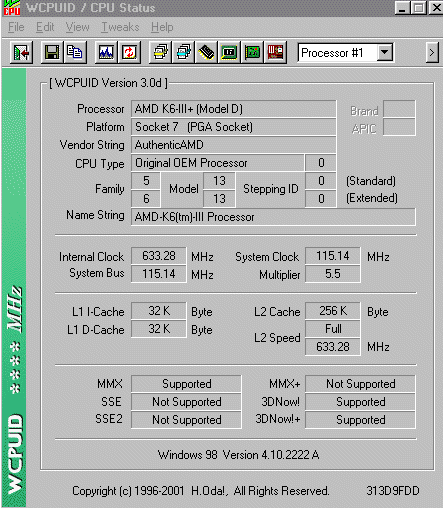Click the black chip cache info icon
The width and height of the screenshot is (443, 508).
coord(206,53)
